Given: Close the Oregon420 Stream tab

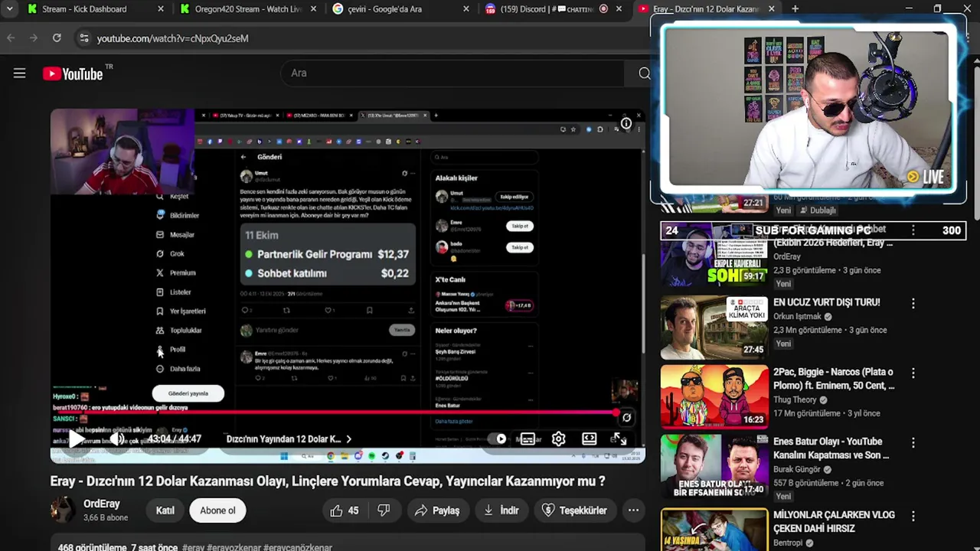Looking at the screenshot, I should pos(312,9).
